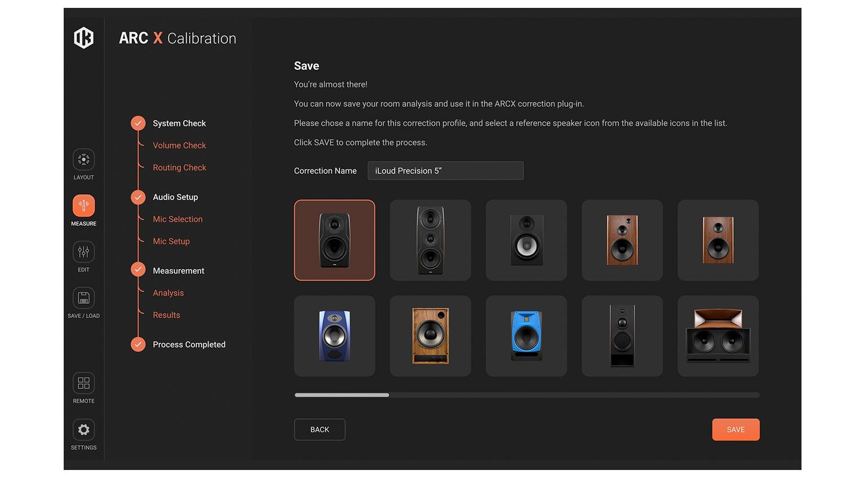
Task: Go to the Mic Setup step
Action: click(171, 241)
